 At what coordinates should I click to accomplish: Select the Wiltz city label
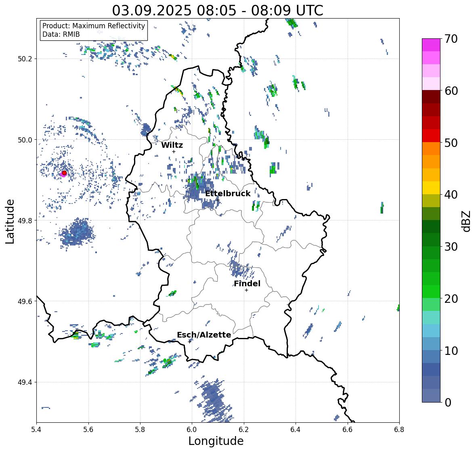(172, 145)
